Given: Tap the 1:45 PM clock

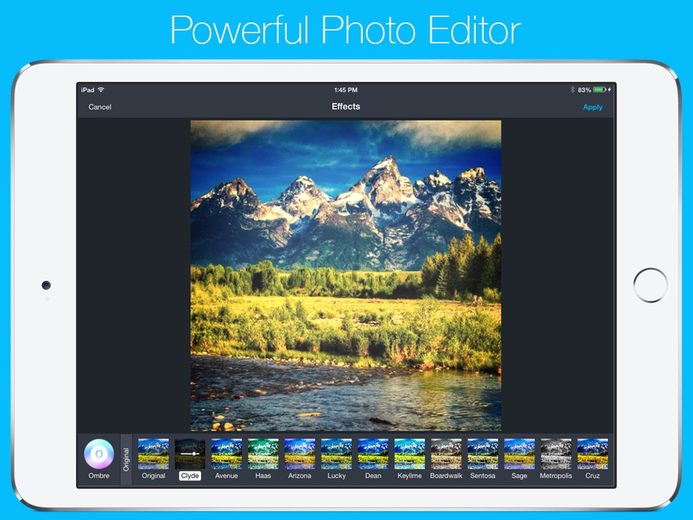Looking at the screenshot, I should (x=346, y=90).
